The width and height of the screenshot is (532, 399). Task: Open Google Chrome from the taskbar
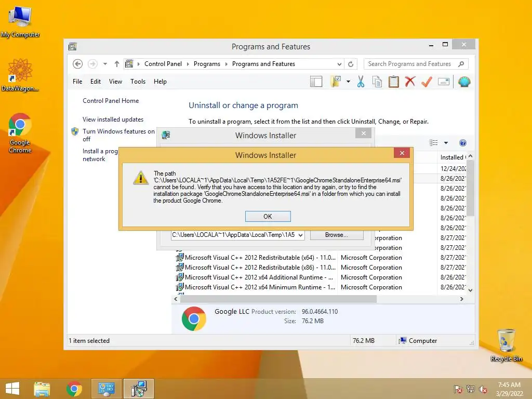tap(74, 389)
